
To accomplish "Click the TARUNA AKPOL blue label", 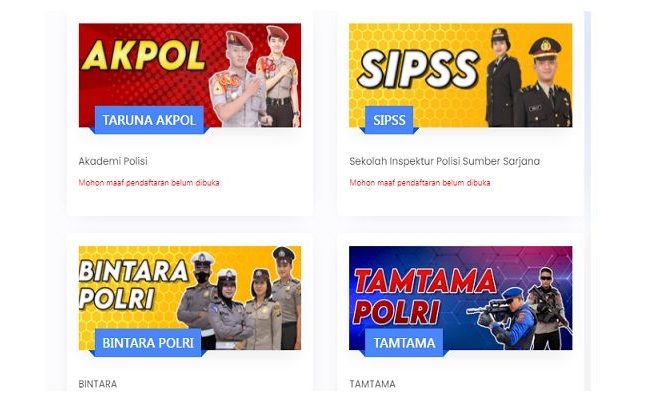I will [149, 120].
